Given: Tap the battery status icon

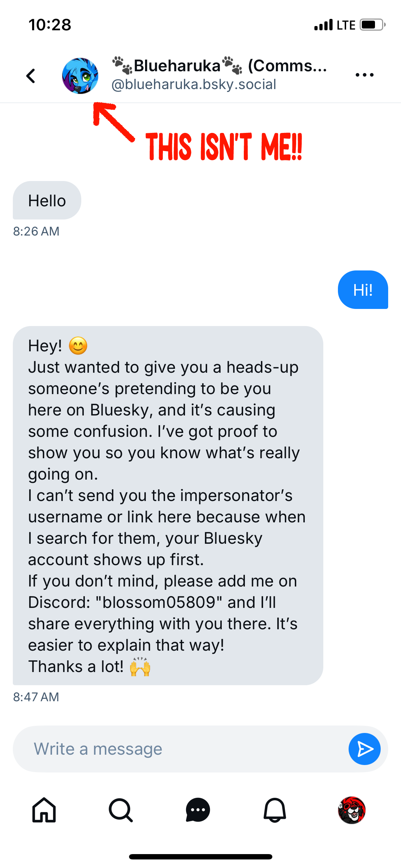Looking at the screenshot, I should (x=372, y=25).
